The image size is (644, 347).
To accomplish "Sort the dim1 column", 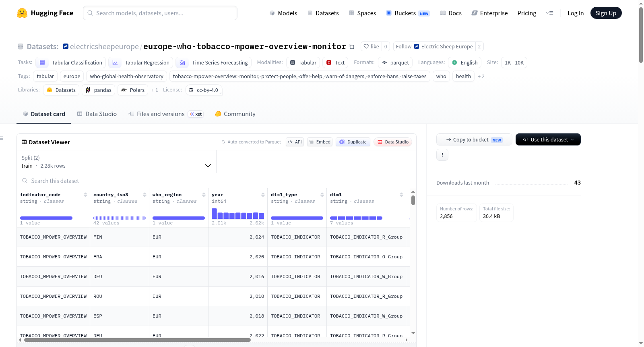I will click(401, 195).
